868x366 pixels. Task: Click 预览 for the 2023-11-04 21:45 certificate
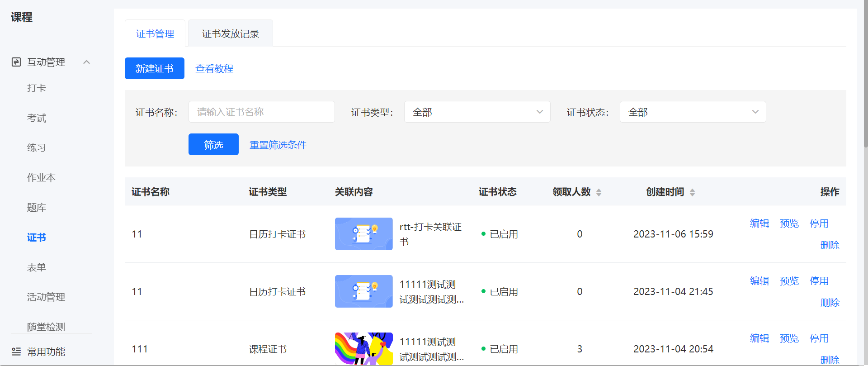click(789, 281)
